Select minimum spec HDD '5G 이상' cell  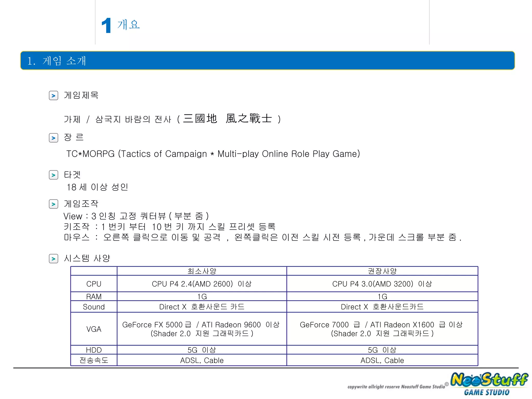click(202, 350)
